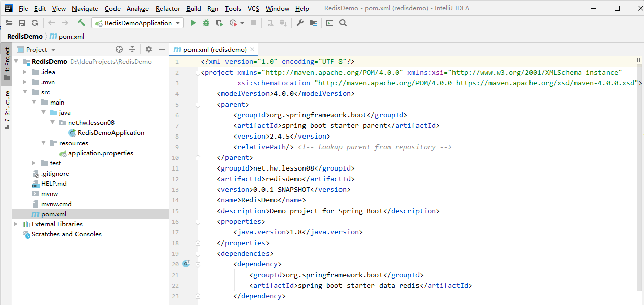Select RedisDemoApplication class in tree
This screenshot has width=644, height=305.
click(x=111, y=132)
